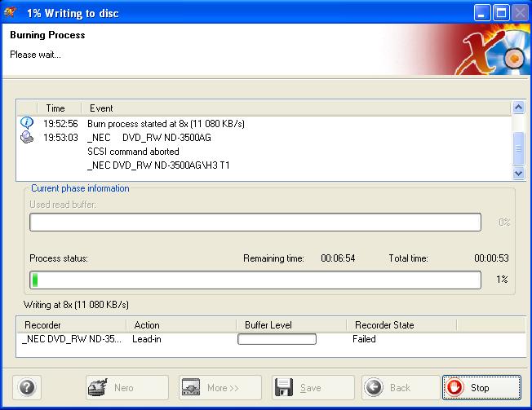Click the 'SCSI command aborted' line

(133, 152)
